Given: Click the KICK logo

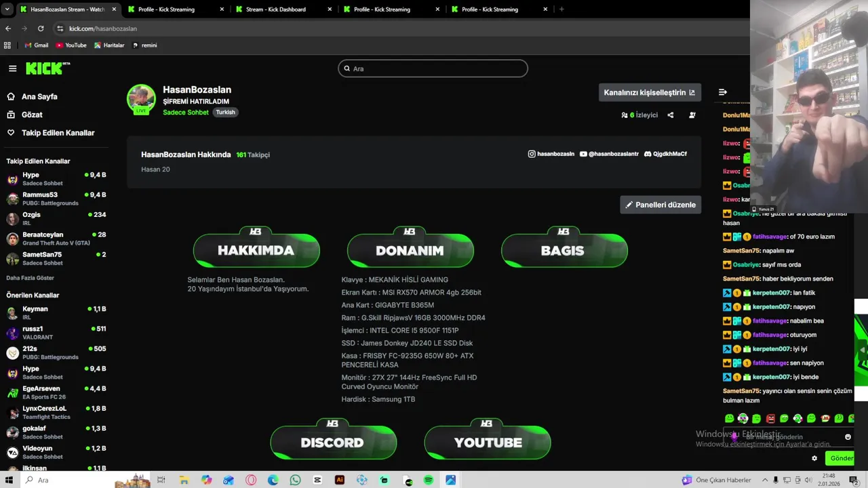Looking at the screenshot, I should [x=47, y=68].
